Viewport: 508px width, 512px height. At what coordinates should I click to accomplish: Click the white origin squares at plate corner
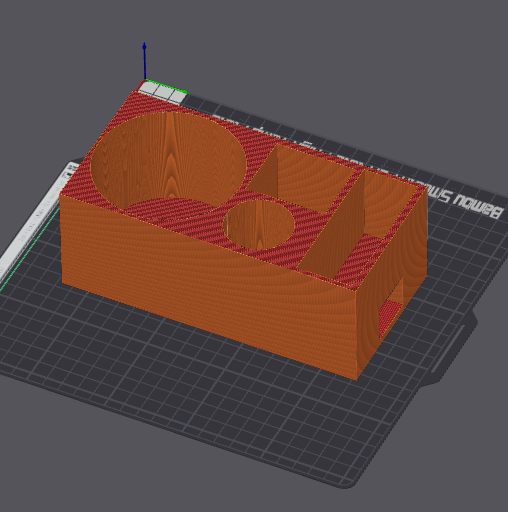[x=162, y=92]
